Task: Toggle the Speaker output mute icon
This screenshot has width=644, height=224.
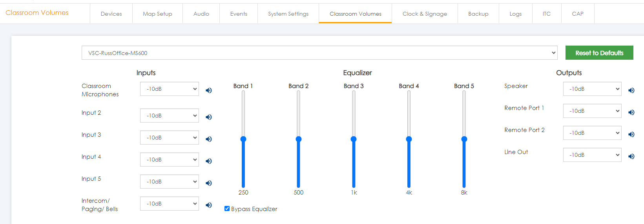Action: coord(631,90)
